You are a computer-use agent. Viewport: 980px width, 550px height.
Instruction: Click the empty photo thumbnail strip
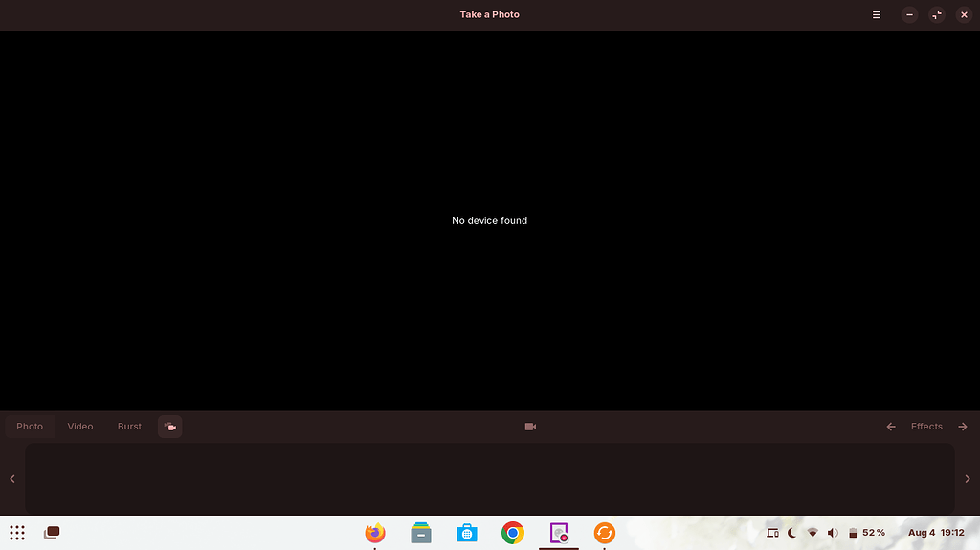click(489, 478)
